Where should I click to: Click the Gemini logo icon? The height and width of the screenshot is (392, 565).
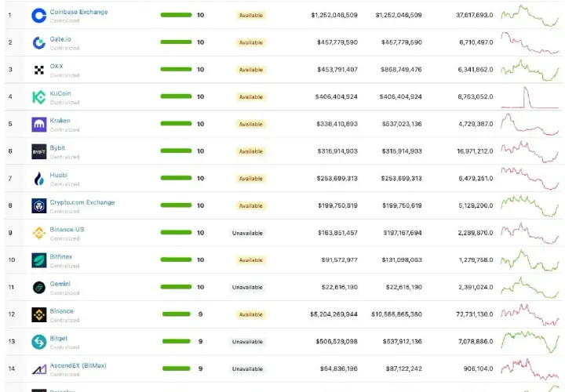click(x=39, y=287)
